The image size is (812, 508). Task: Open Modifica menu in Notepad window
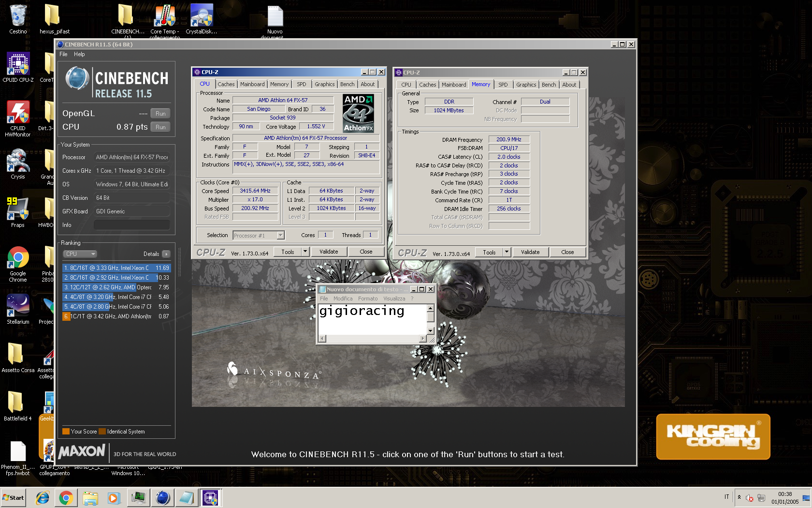tap(343, 299)
